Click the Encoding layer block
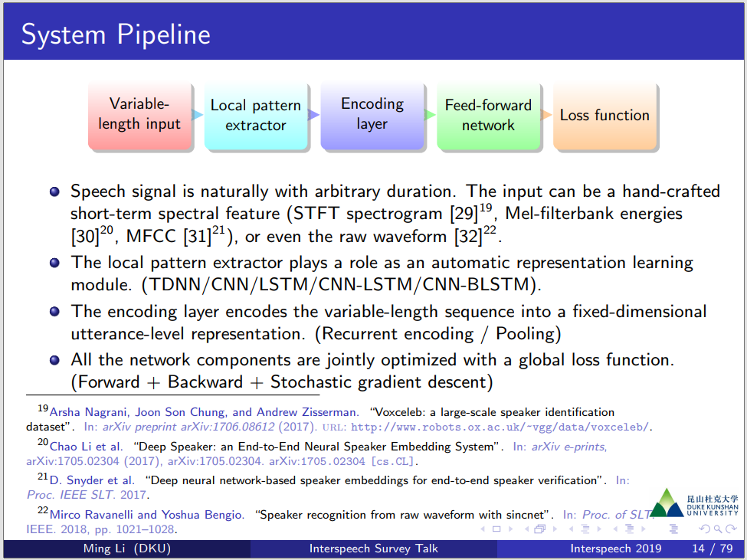The height and width of the screenshot is (560, 747). coord(372,115)
